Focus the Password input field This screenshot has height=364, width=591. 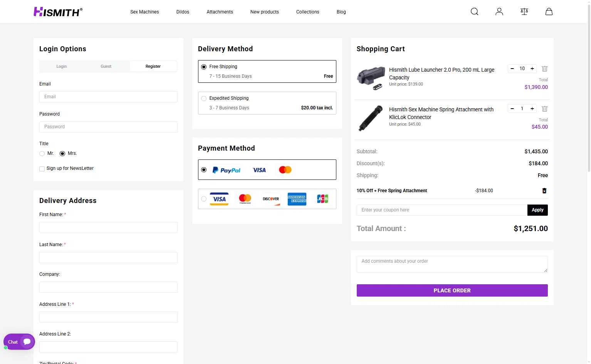tap(108, 127)
